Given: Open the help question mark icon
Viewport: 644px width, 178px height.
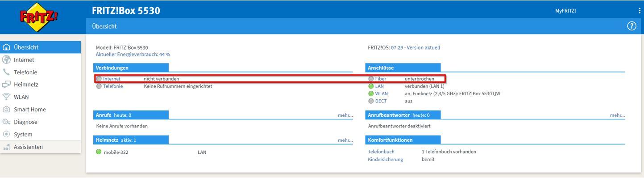Looking at the screenshot, I should point(632,26).
